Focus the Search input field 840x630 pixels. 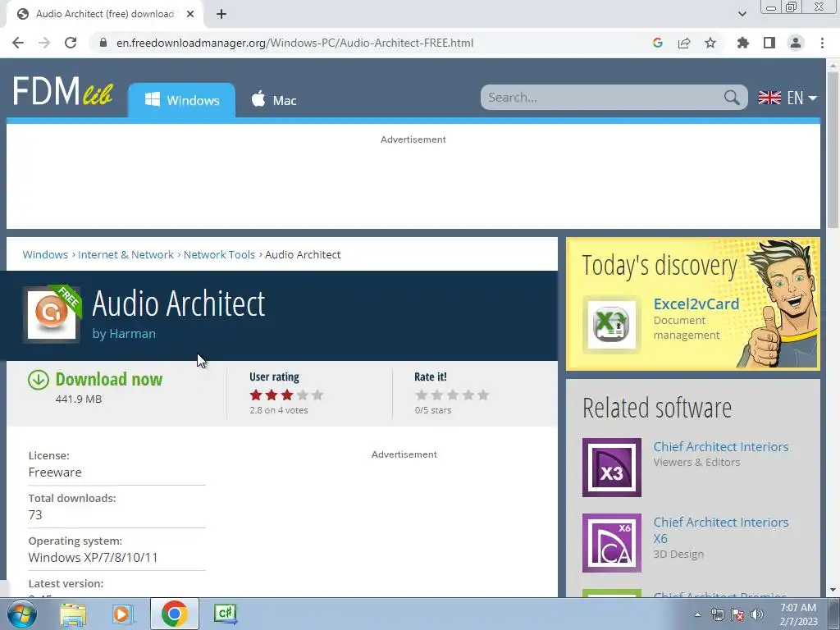(603, 98)
